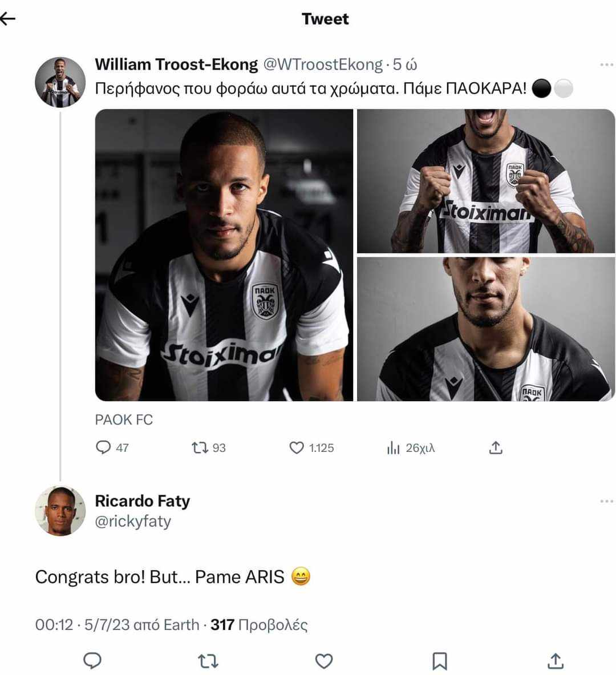Open more options on Troost-Ekong tweet
Viewport: 616px width, 675px height.
click(606, 64)
